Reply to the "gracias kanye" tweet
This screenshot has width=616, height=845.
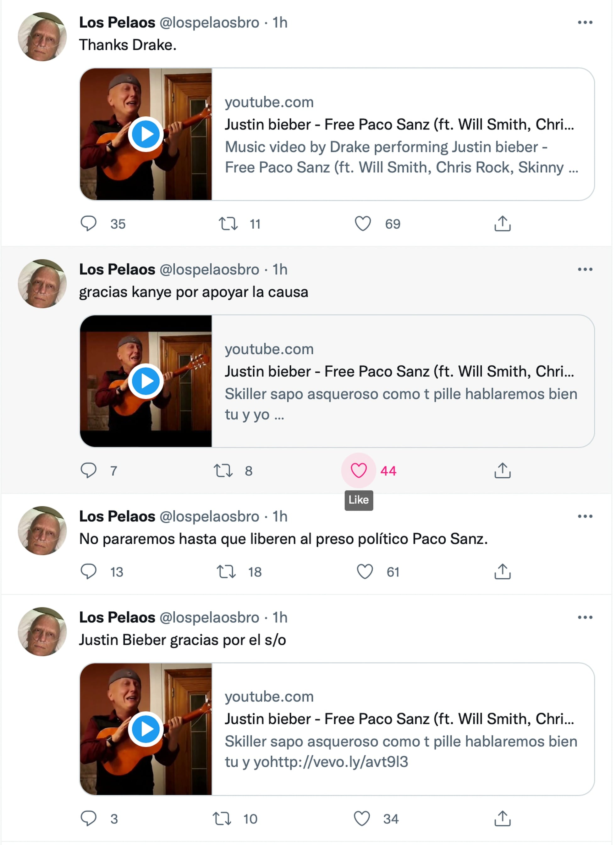pos(88,470)
